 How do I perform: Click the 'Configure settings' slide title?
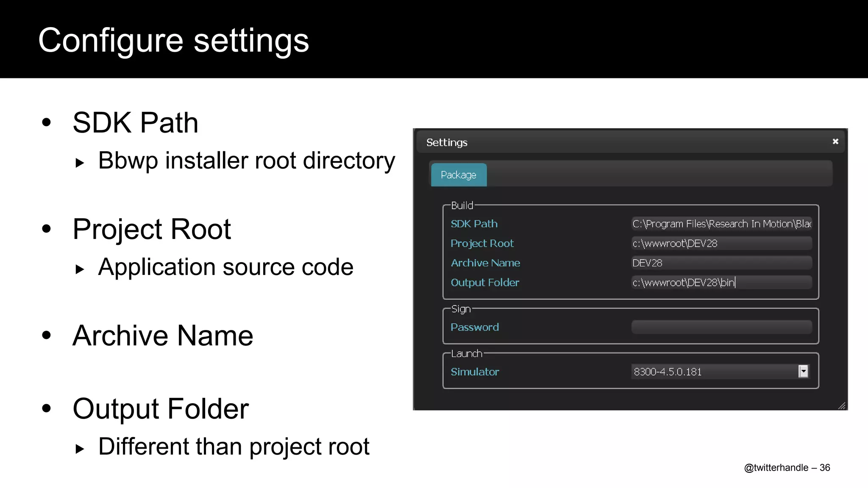(174, 41)
